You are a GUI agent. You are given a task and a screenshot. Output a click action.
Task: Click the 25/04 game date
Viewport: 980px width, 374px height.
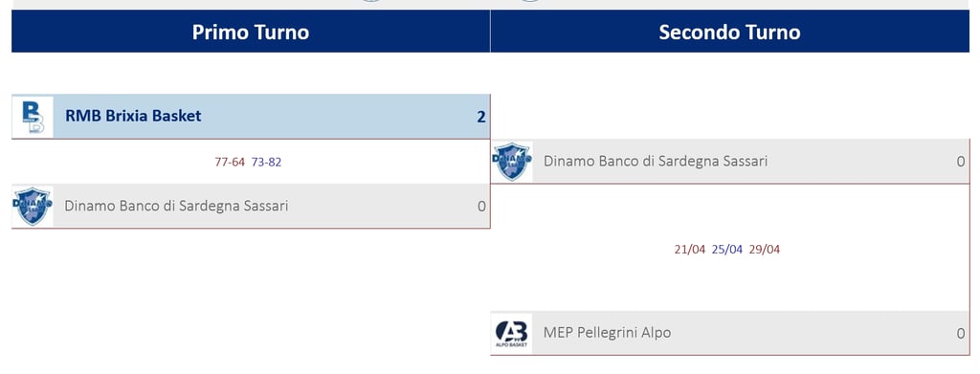click(x=727, y=250)
